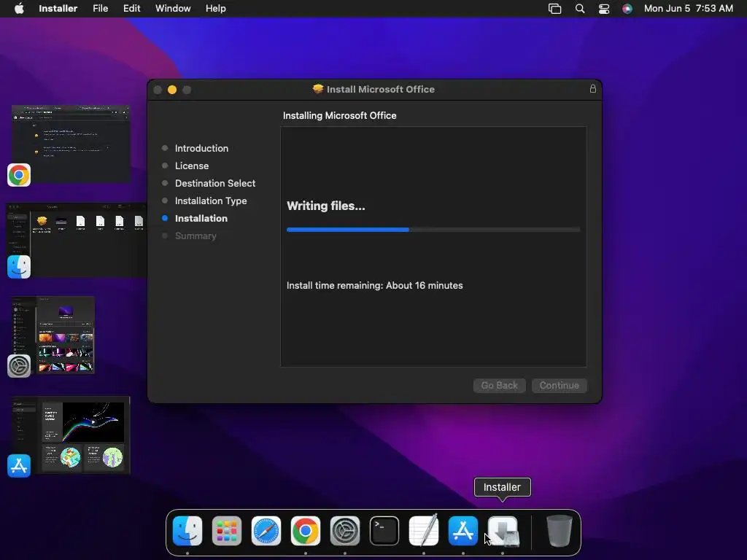Click the Go Back button
The image size is (747, 560).
[x=499, y=385]
